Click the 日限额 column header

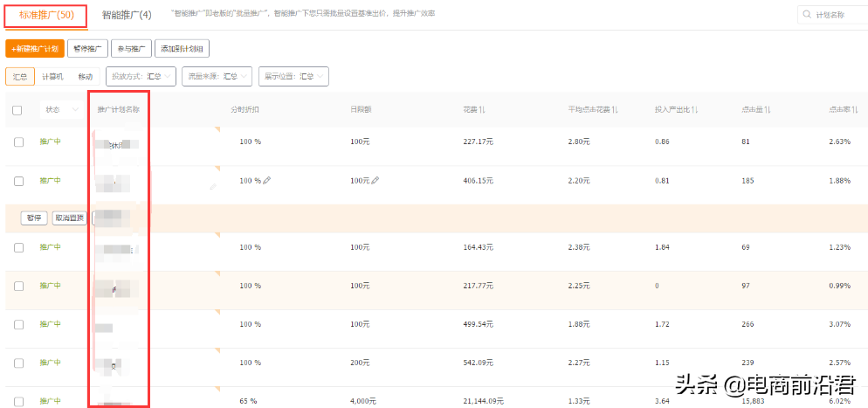coord(361,109)
